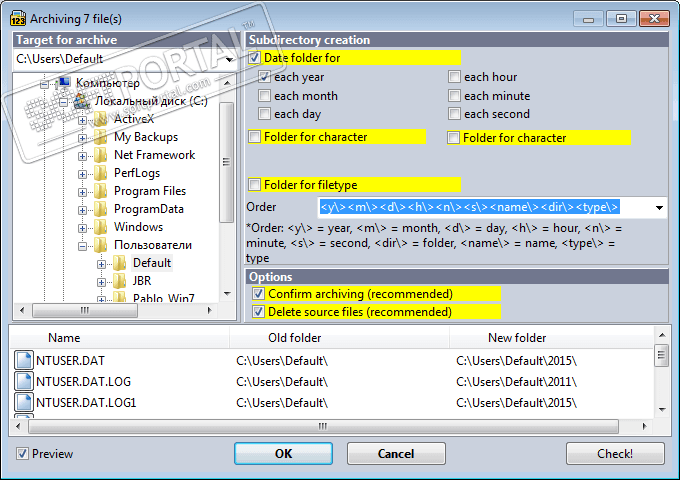Click the JBR folder icon

pyautogui.click(x=120, y=281)
